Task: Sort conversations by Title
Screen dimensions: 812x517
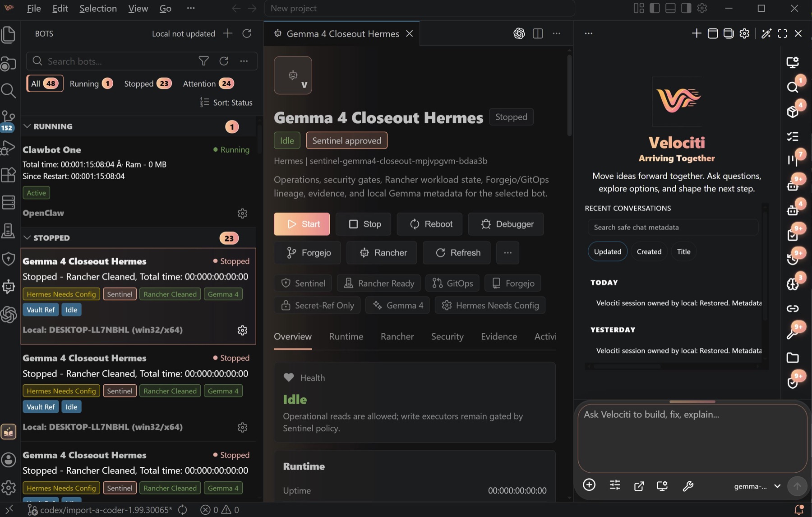Action: click(x=683, y=252)
